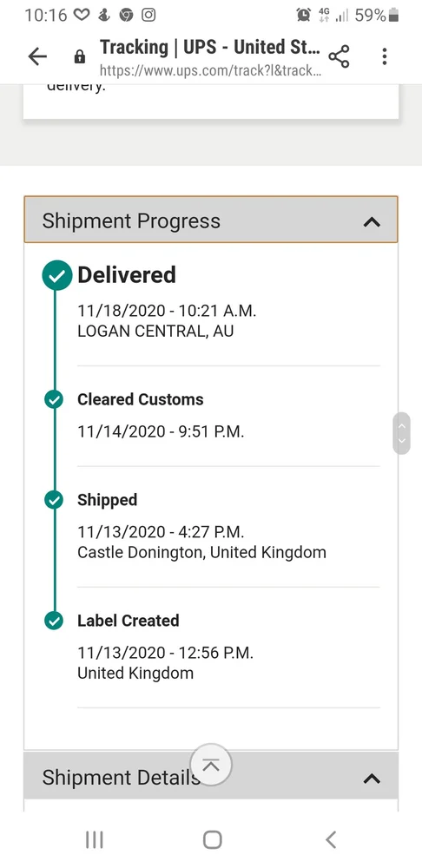Viewport: 422px width, 868px height.
Task: Collapse the Shipment Details section chevron
Action: coord(372,779)
